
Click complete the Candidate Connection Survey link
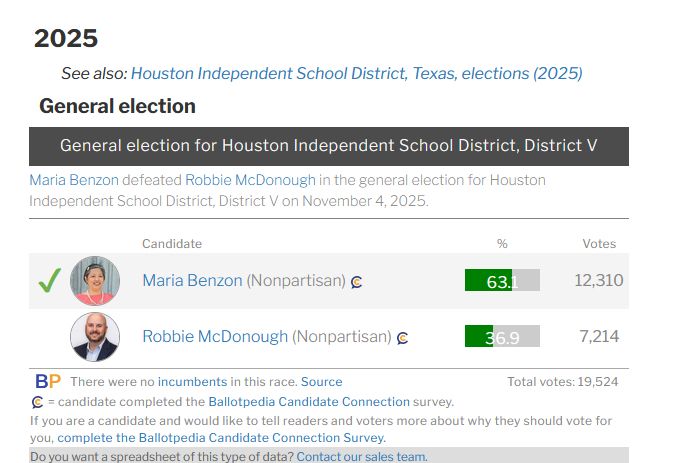pyautogui.click(x=221, y=438)
